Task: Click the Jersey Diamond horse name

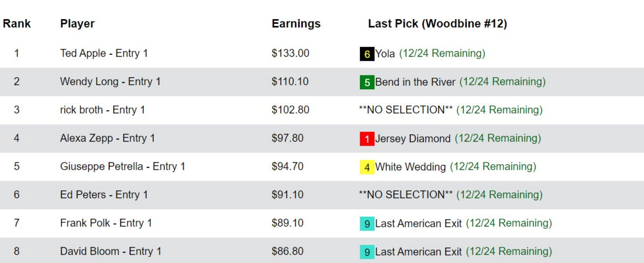Action: point(413,139)
